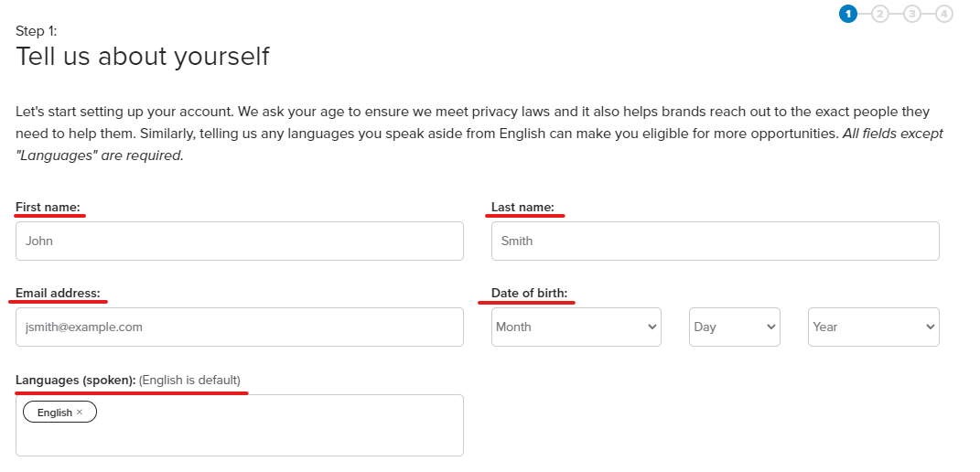Remove the English language tag via x

pyautogui.click(x=80, y=413)
